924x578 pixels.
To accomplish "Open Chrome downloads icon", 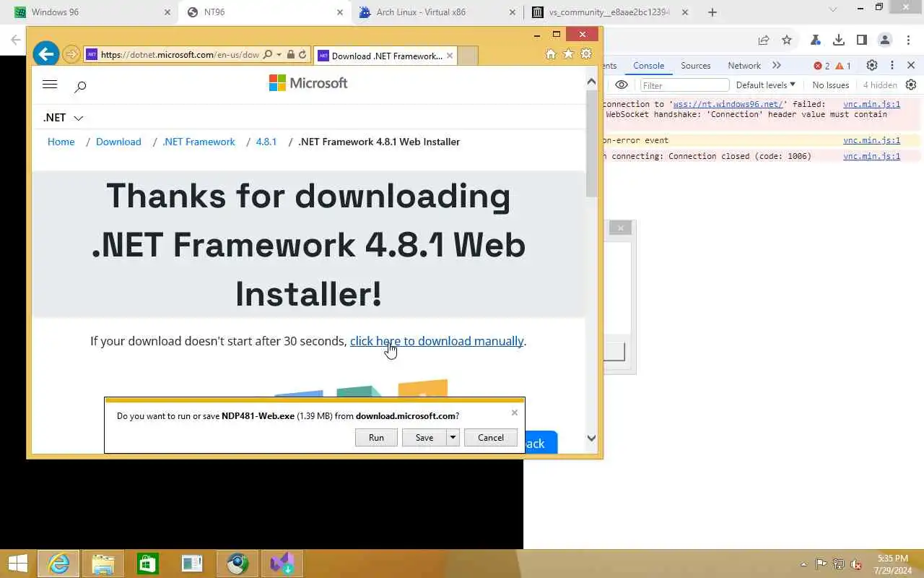I will 838,40.
